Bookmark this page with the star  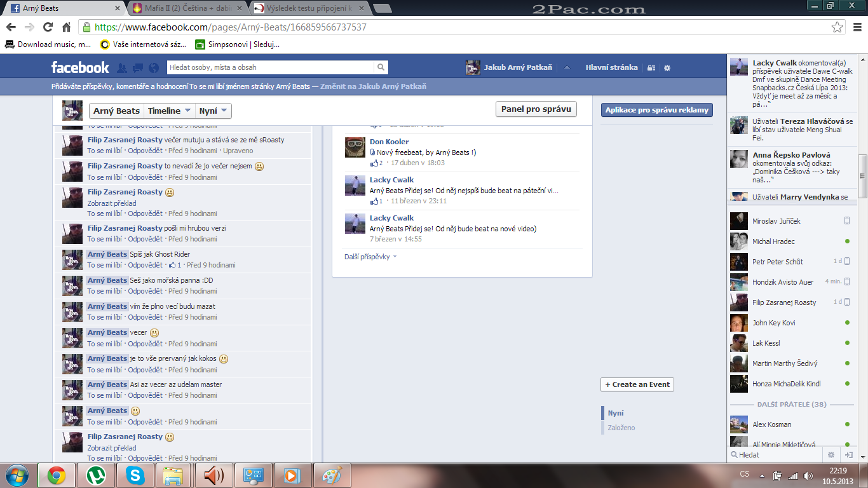point(837,27)
